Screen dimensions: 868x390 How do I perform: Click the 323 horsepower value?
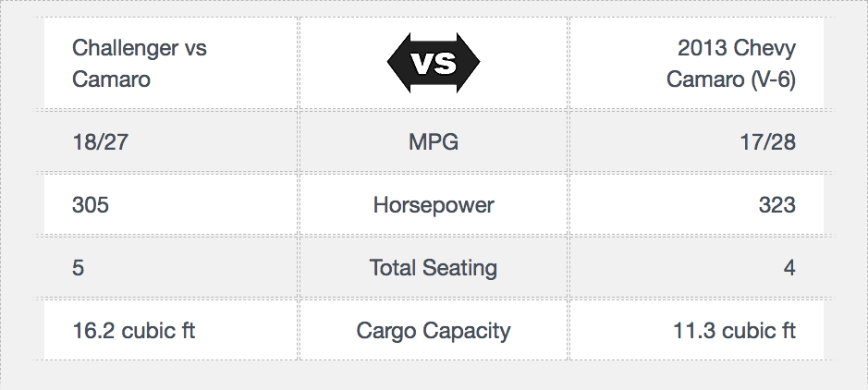pyautogui.click(x=777, y=205)
